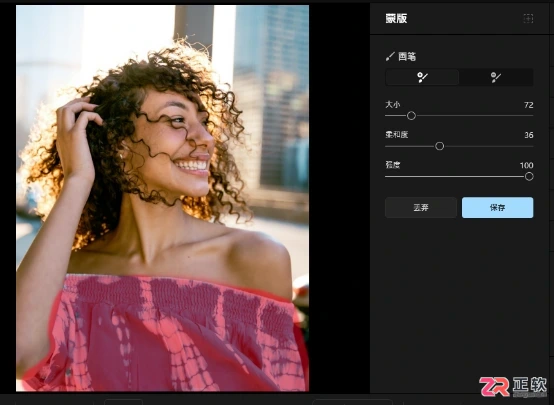Image resolution: width=554 pixels, height=405 pixels.
Task: Click the size value 72
Action: point(529,105)
